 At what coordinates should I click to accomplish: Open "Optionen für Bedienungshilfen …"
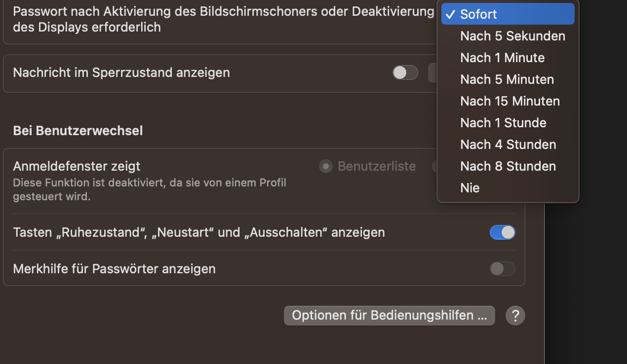pos(389,315)
